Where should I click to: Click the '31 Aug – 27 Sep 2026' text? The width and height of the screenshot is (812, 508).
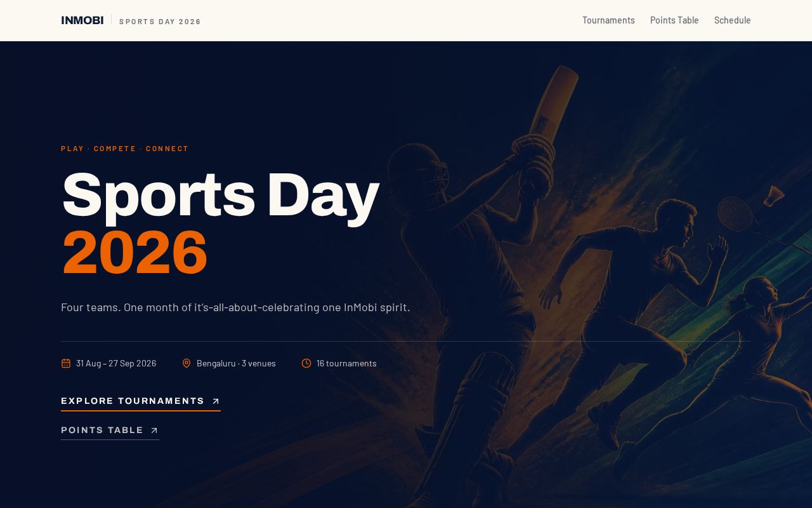pyautogui.click(x=116, y=363)
